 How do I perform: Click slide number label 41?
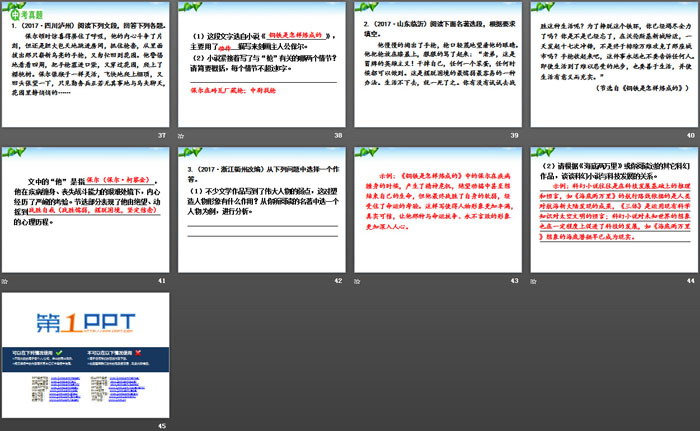click(162, 281)
